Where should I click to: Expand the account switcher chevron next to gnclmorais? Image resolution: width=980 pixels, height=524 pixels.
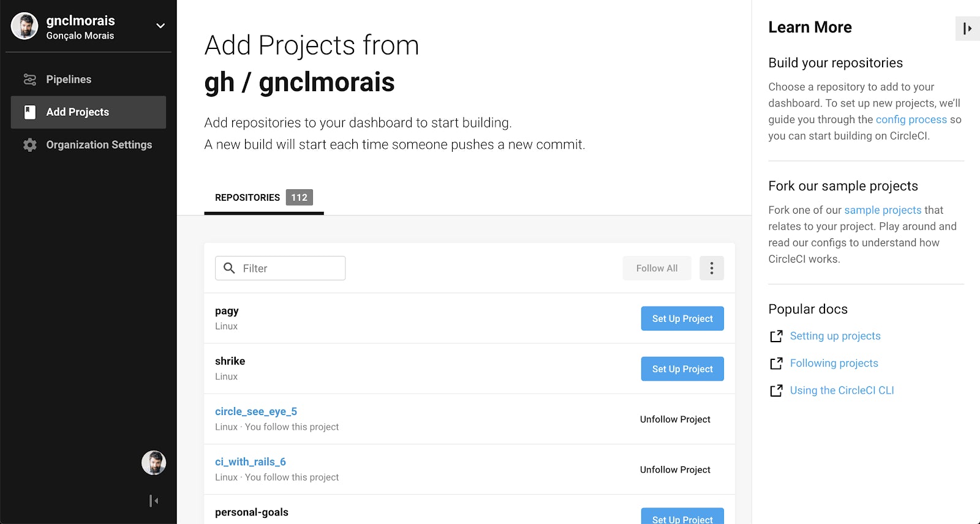pyautogui.click(x=160, y=26)
